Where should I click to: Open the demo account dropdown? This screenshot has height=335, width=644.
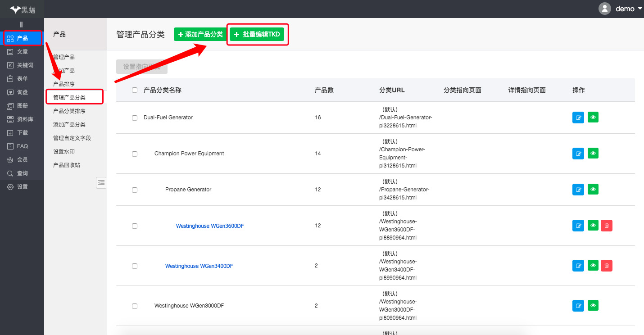coord(629,9)
